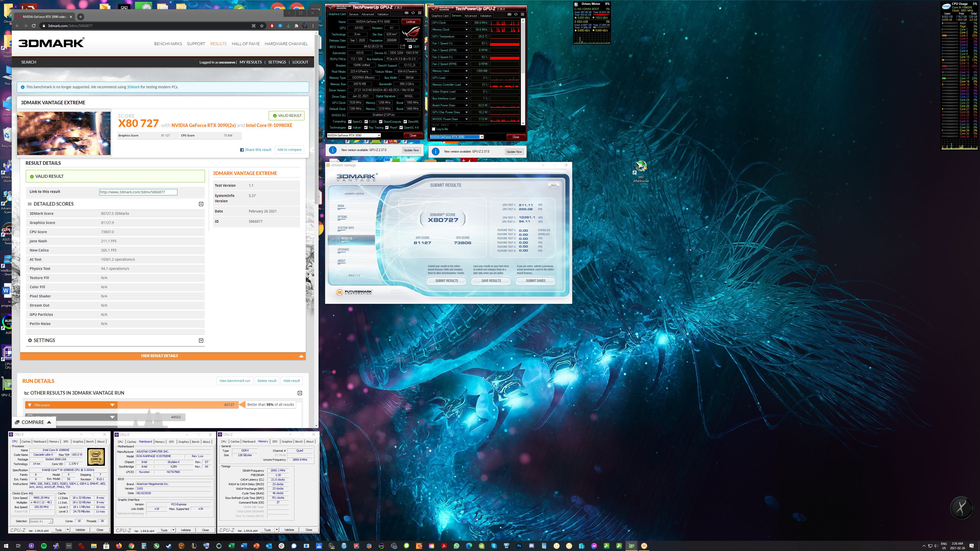Select OPTIONS in 3DMark Vantage sidebar
Viewport: 980px width, 551px height.
tap(342, 217)
